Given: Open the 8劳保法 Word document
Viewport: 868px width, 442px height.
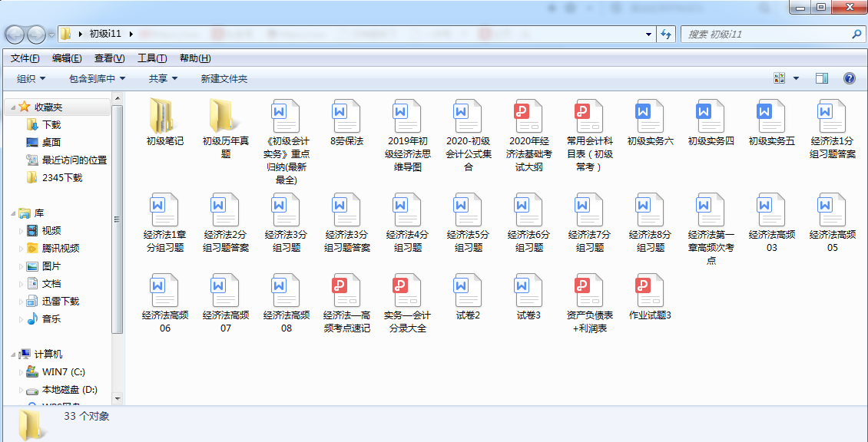Looking at the screenshot, I should point(346,121).
